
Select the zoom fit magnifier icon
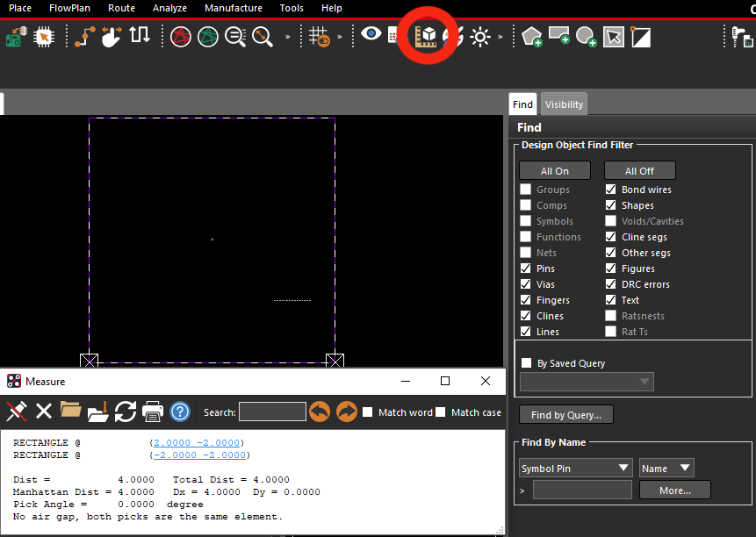click(263, 37)
